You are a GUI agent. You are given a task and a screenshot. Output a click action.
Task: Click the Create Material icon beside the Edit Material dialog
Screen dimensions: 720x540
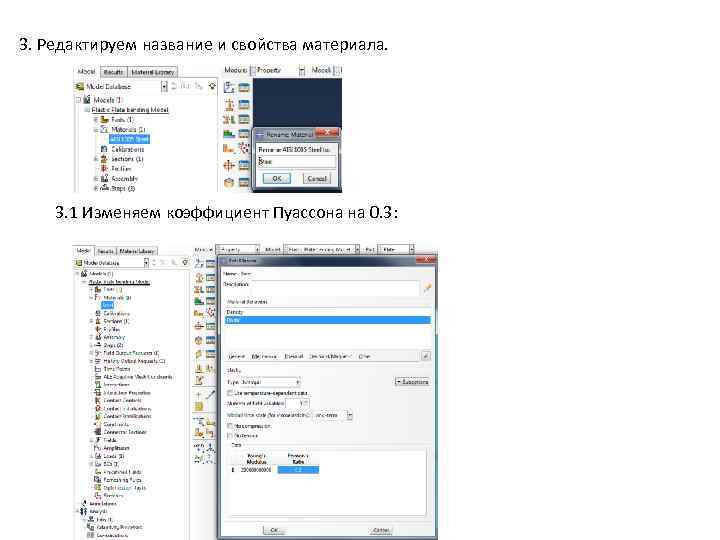tap(199, 263)
